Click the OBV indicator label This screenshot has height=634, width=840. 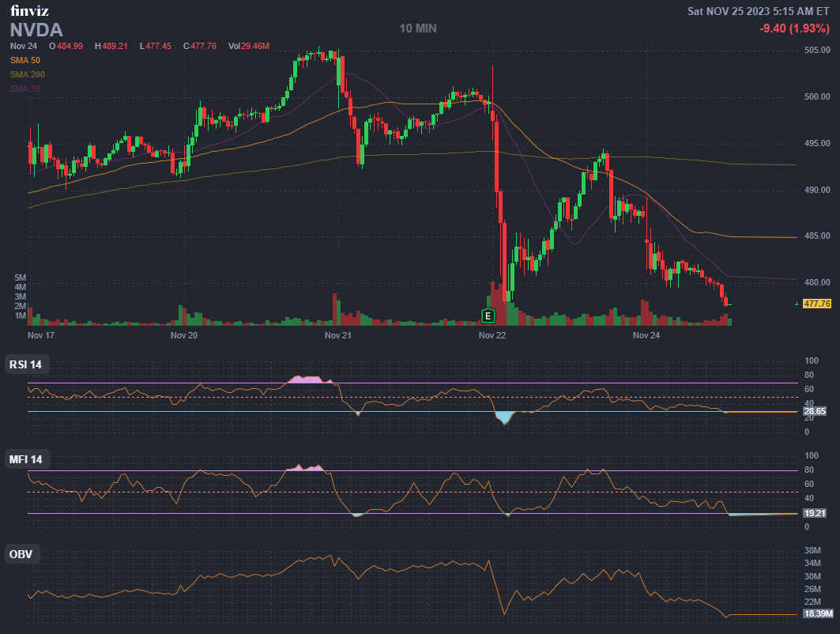(21, 554)
